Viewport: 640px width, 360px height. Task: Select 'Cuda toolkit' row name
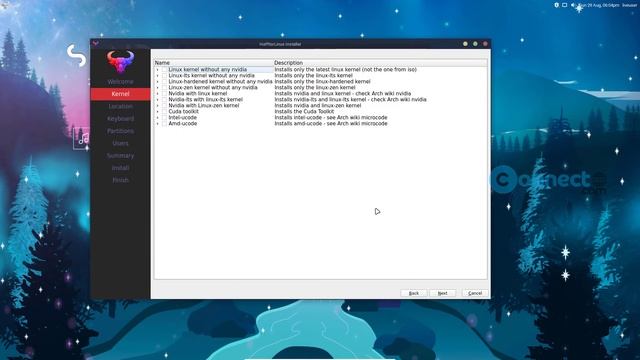coord(184,111)
